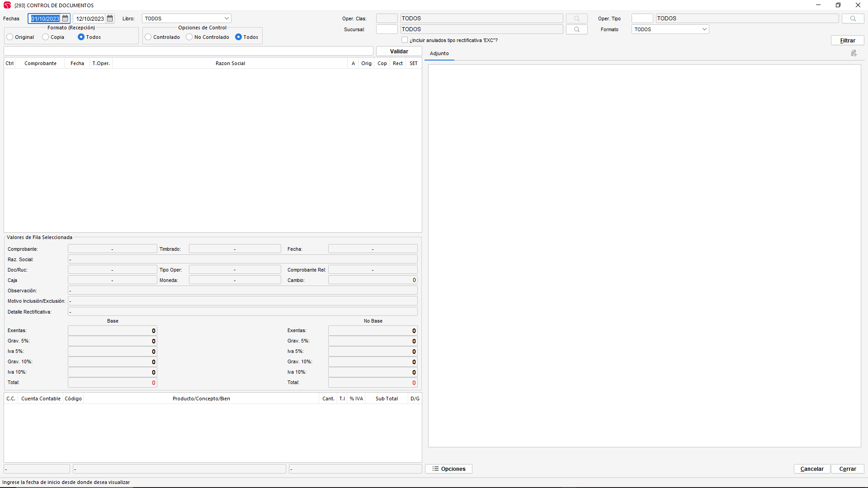Select the No Controlado radio option

click(x=189, y=37)
